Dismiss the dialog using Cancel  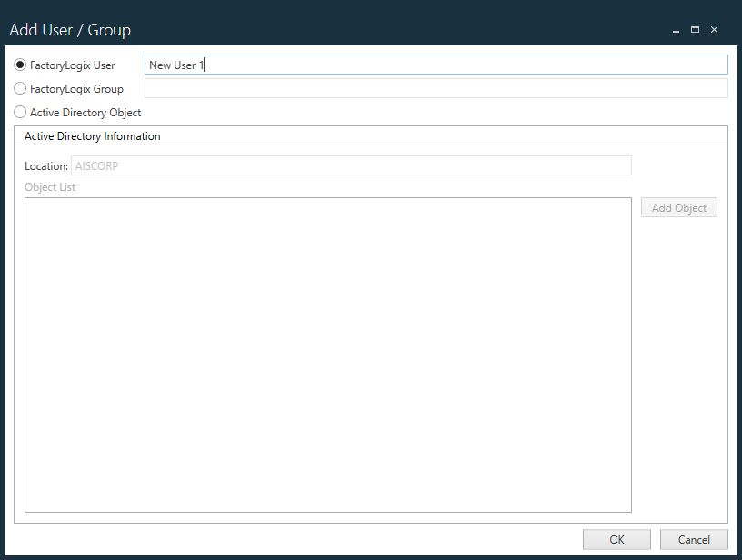694,539
